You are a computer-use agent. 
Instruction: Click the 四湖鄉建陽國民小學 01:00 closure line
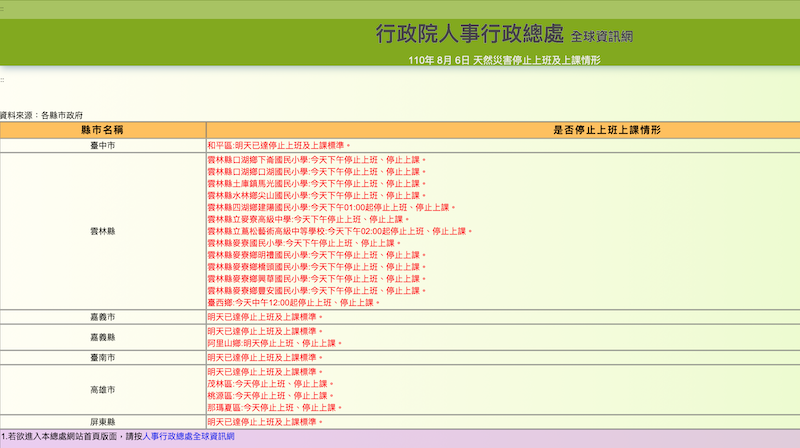[x=332, y=207]
